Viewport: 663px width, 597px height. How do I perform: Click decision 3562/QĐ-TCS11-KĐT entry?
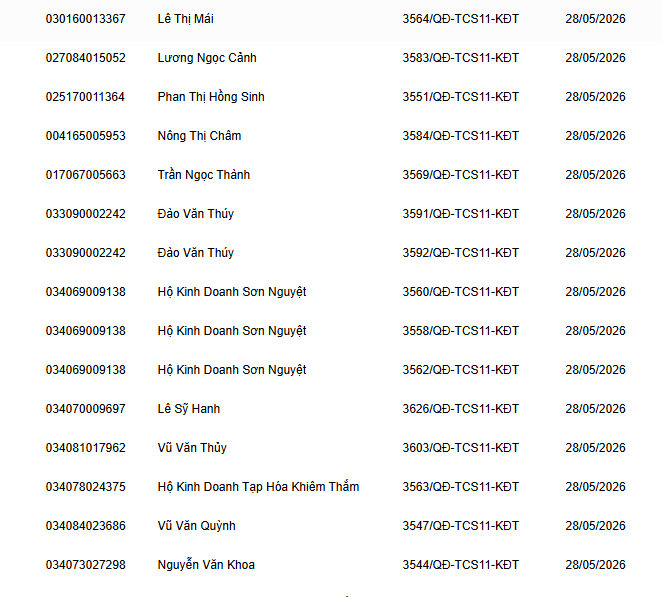click(460, 370)
